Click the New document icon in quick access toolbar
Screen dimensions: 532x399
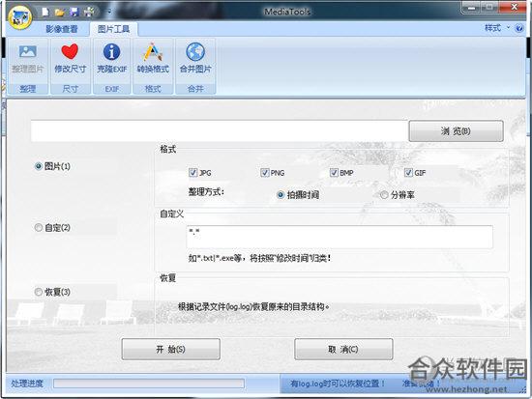45,13
